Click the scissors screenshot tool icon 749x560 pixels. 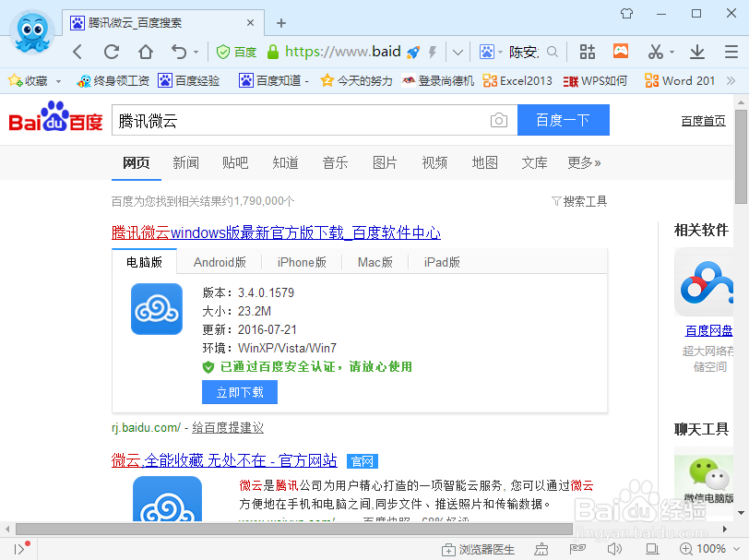tap(655, 52)
